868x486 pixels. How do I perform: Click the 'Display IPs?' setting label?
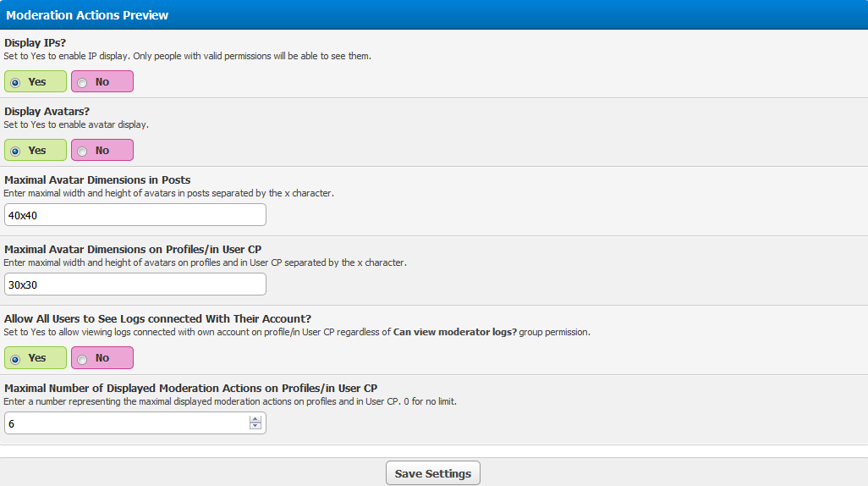[x=36, y=42]
